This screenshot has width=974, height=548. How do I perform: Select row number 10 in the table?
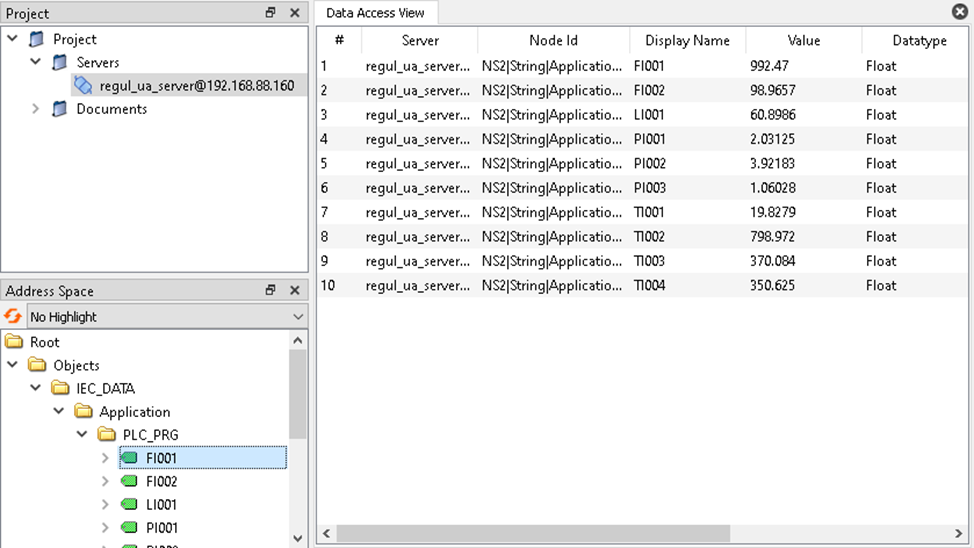[x=327, y=285]
